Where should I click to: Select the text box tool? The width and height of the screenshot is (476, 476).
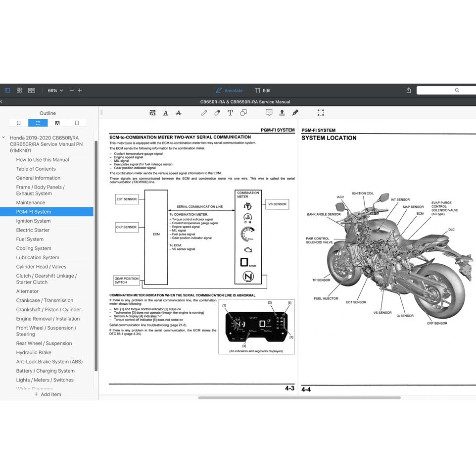tap(230, 113)
